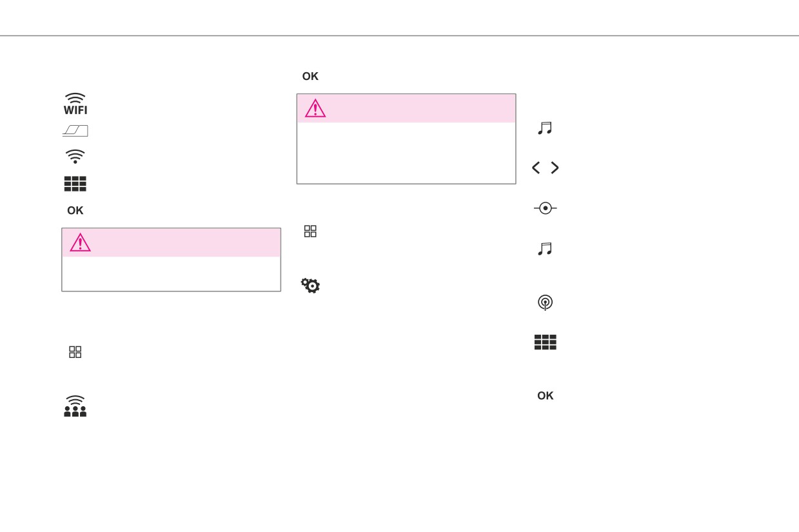
Task: Click warning triangle in the larger pink box
Action: coord(315,108)
